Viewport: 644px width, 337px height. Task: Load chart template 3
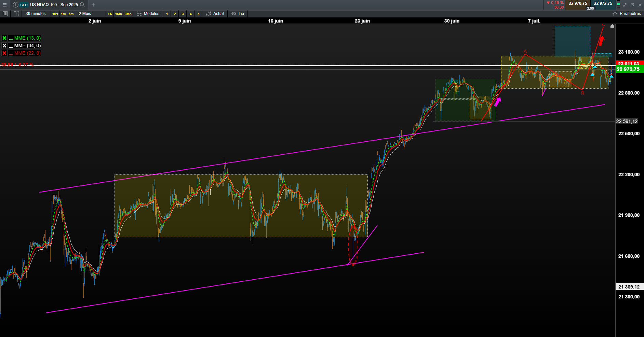point(183,14)
